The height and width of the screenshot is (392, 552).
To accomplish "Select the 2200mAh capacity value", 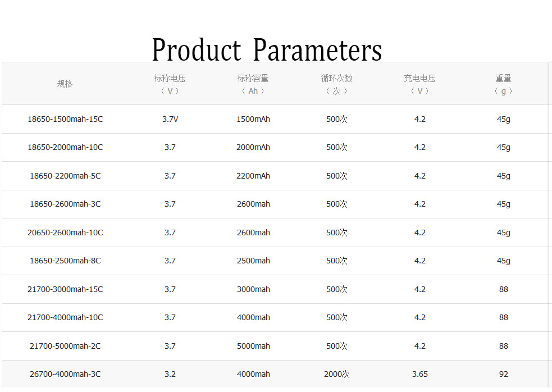I will [253, 176].
